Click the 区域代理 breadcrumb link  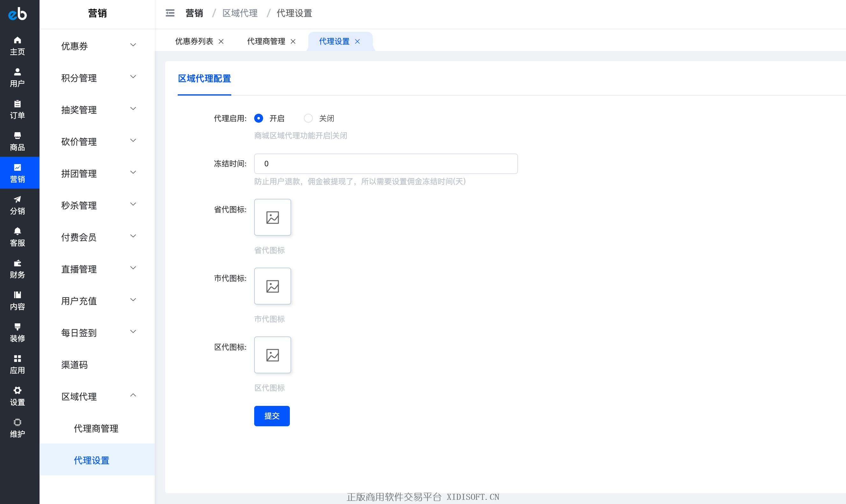coord(240,13)
